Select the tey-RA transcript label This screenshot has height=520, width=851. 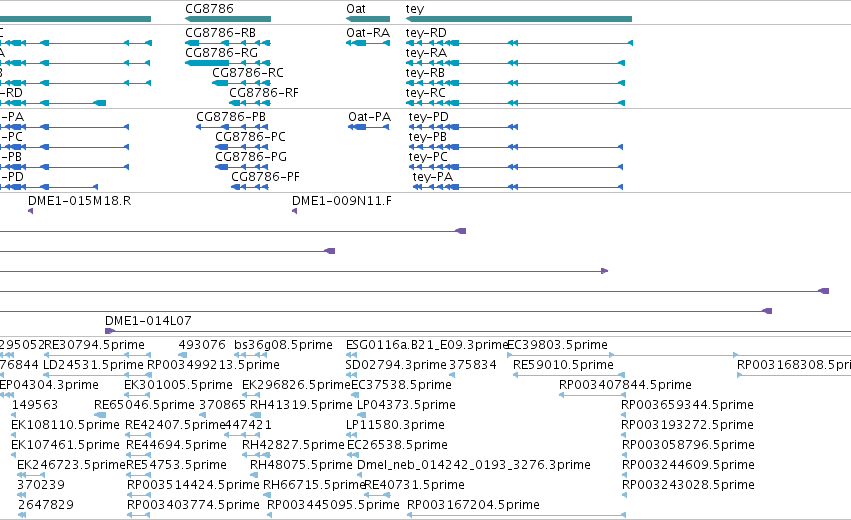tap(426, 53)
